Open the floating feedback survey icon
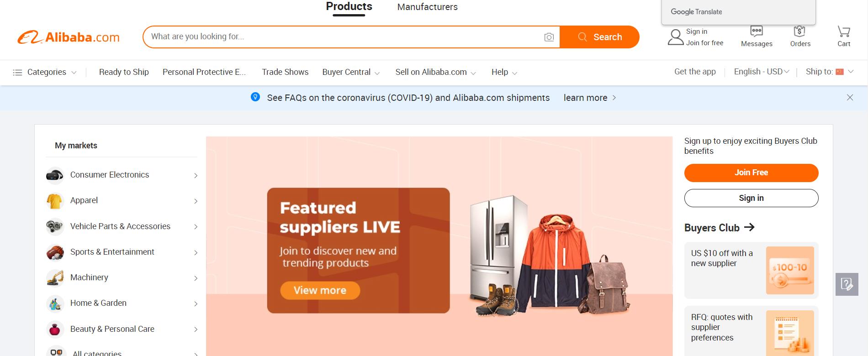The image size is (868, 356). tap(847, 284)
